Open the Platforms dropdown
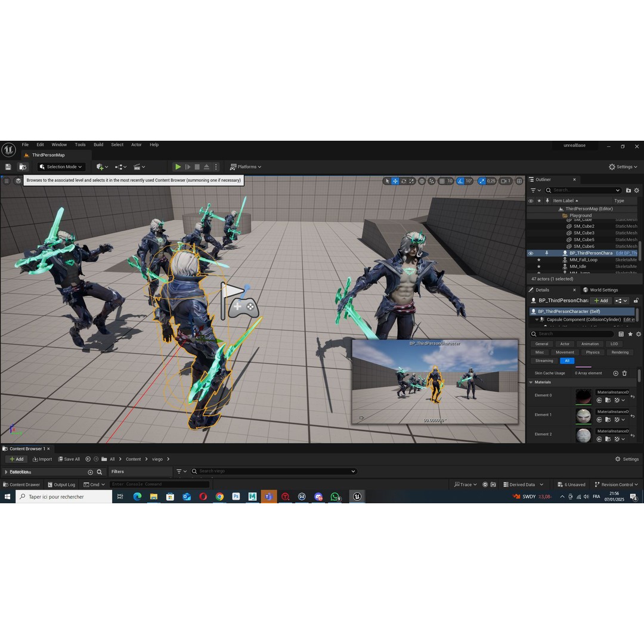The width and height of the screenshot is (644, 644). [246, 167]
